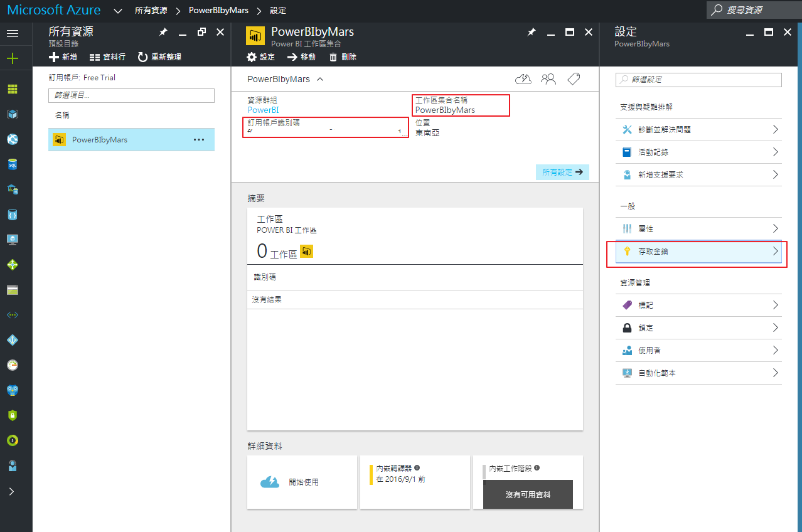Open the curly-braces database sidebar icon

click(x=13, y=215)
